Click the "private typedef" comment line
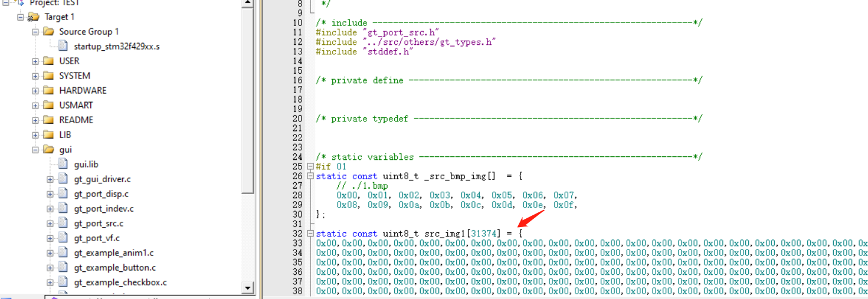Viewport: 868px width, 299px height. click(x=509, y=119)
